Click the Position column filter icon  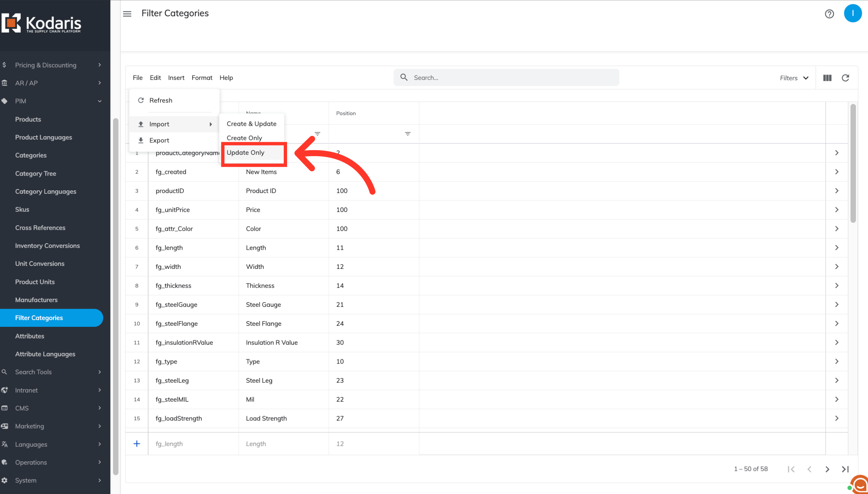tap(407, 134)
